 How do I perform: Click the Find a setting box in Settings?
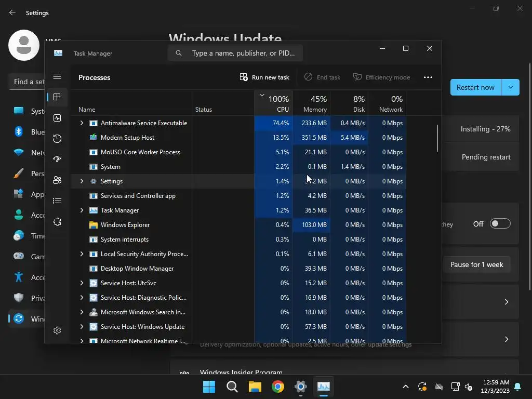tap(26, 82)
